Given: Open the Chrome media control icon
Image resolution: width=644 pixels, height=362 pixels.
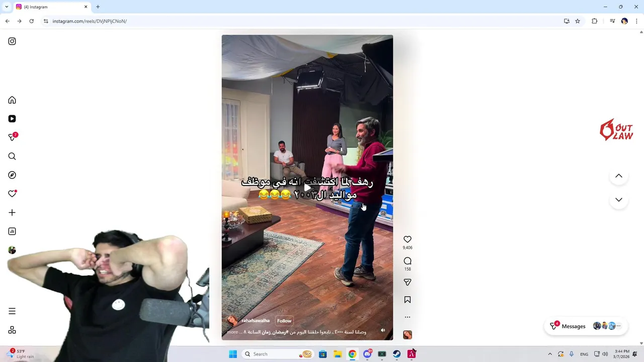Looking at the screenshot, I should (x=612, y=21).
